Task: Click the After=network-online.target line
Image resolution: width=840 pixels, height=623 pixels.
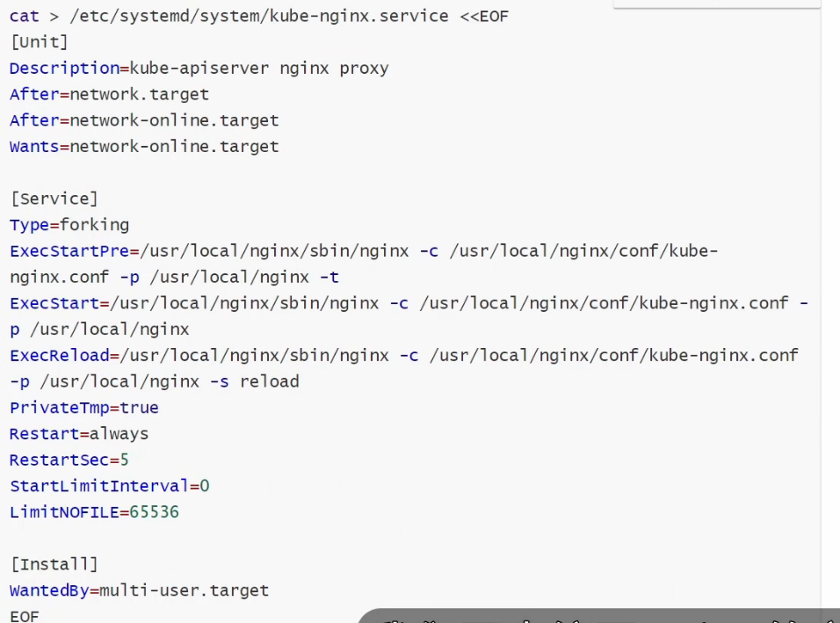Action: point(144,120)
